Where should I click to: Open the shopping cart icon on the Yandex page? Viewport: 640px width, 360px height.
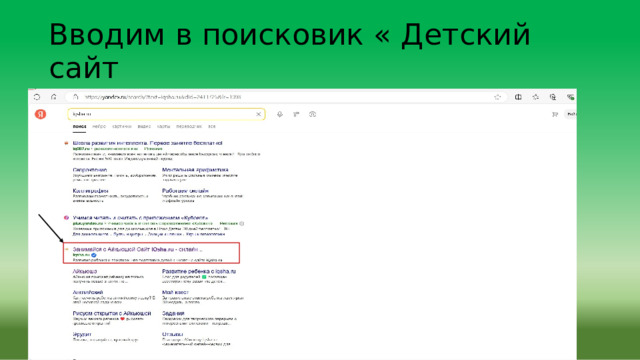(x=555, y=114)
